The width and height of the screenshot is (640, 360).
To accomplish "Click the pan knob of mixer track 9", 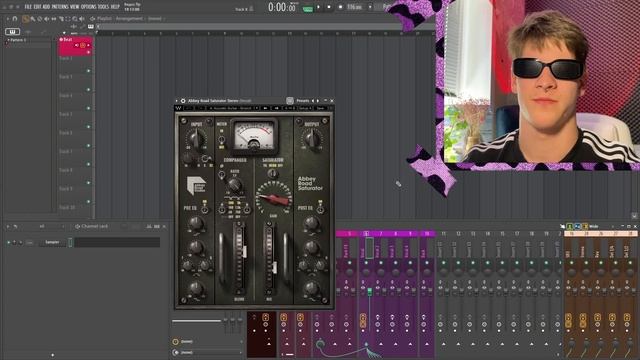I will [410, 272].
